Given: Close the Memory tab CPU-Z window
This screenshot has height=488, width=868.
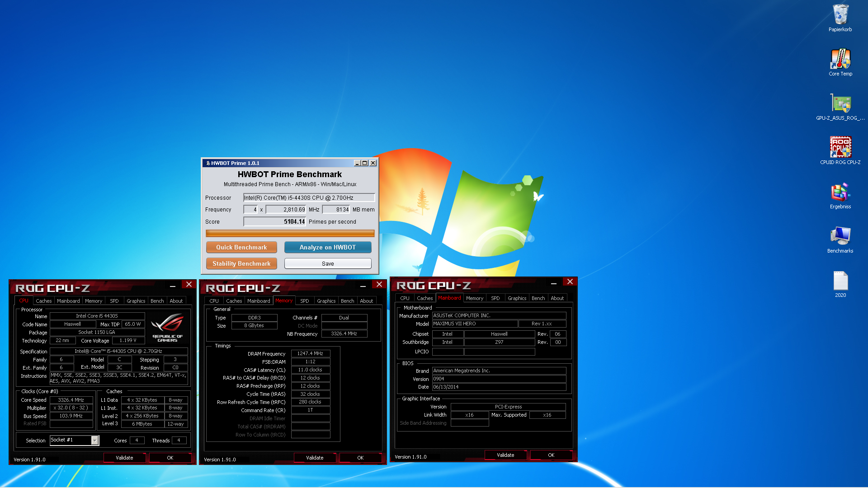Looking at the screenshot, I should click(x=379, y=284).
